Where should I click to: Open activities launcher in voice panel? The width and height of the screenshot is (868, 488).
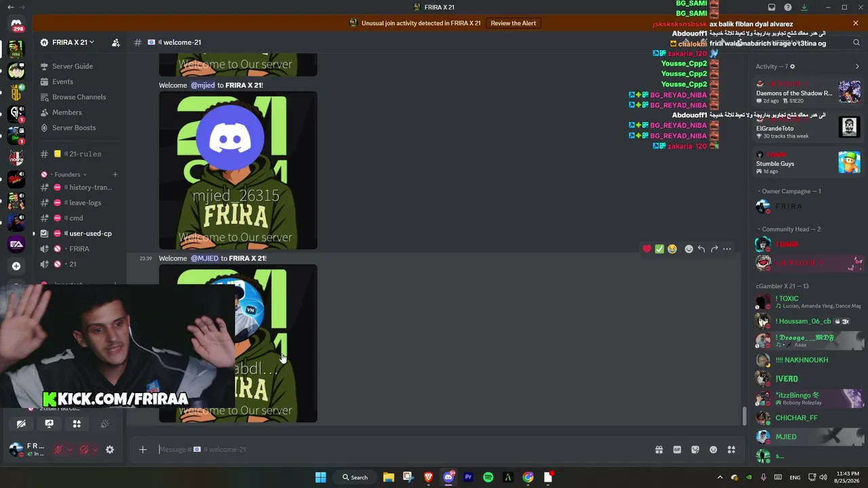[x=77, y=424]
